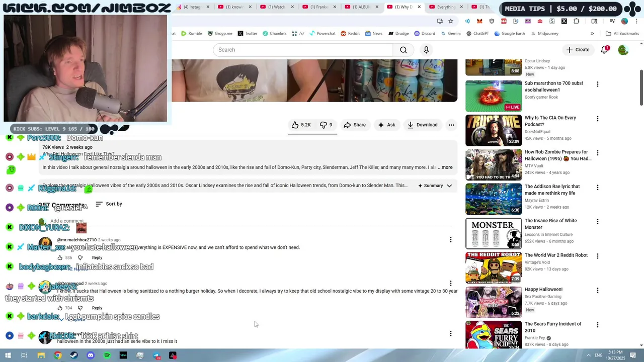
Task: Click the microphone voice search icon
Action: [x=426, y=50]
